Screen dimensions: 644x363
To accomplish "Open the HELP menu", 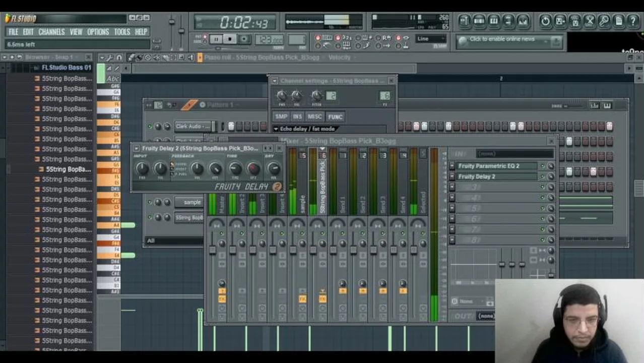I will (141, 32).
